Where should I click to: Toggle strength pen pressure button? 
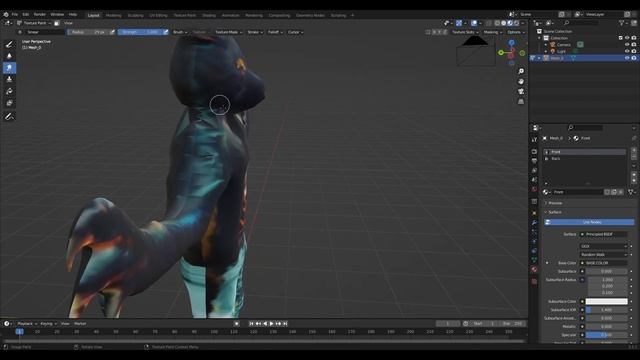[x=165, y=32]
